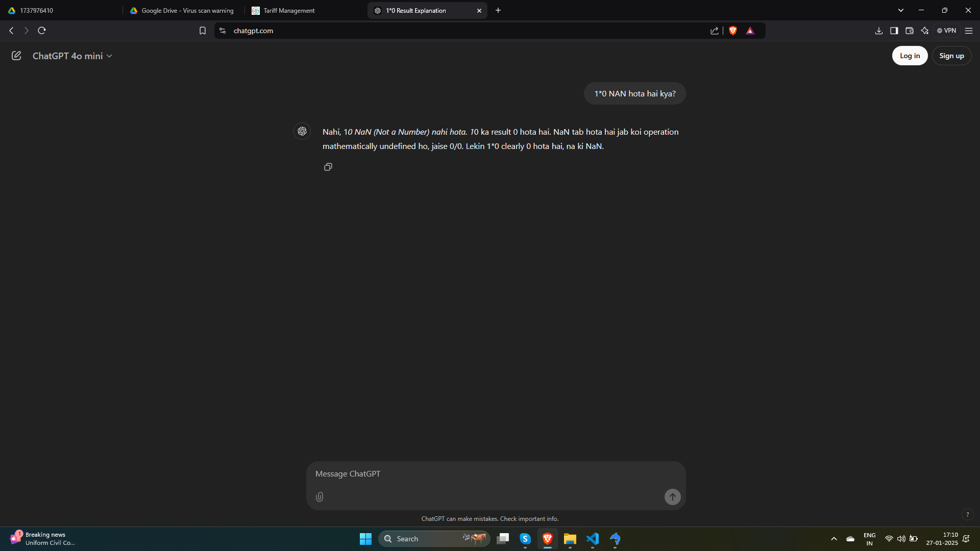The image size is (980, 551).
Task: Click the taskbar Search box
Action: pos(434,539)
